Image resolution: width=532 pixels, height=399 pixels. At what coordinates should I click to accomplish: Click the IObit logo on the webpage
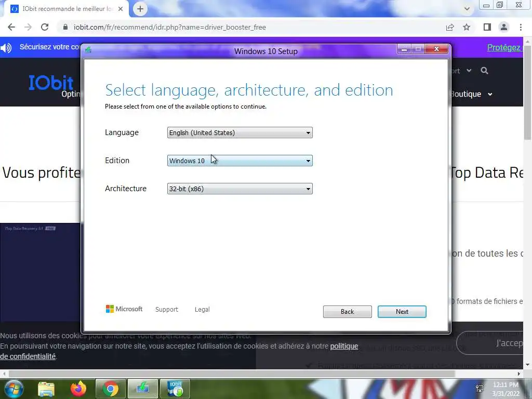(x=51, y=83)
